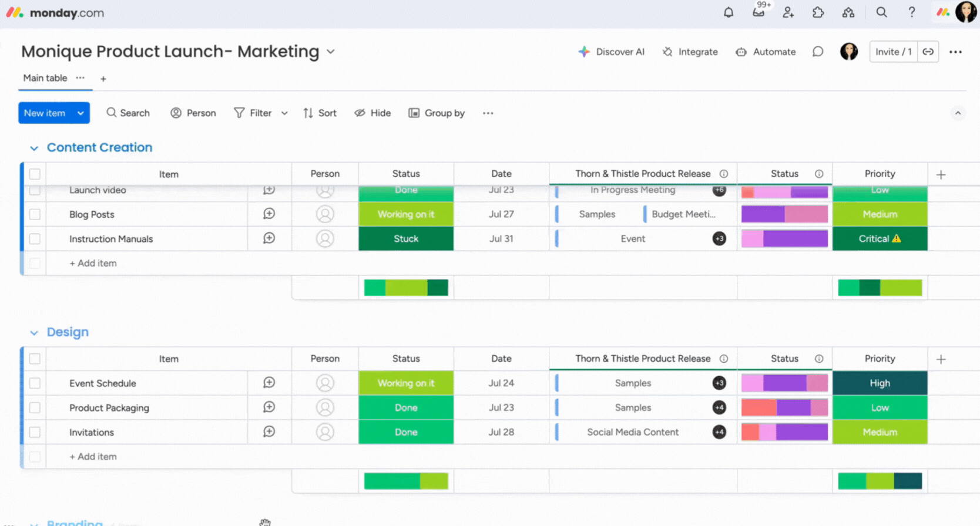Collapse the Content Creation group
Image resolution: width=980 pixels, height=526 pixels.
pyautogui.click(x=34, y=148)
